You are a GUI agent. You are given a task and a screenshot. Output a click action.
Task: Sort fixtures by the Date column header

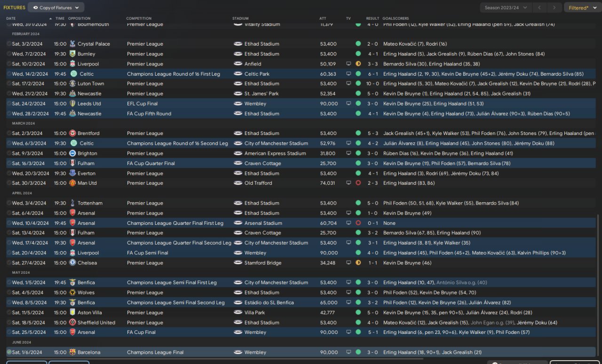point(11,18)
